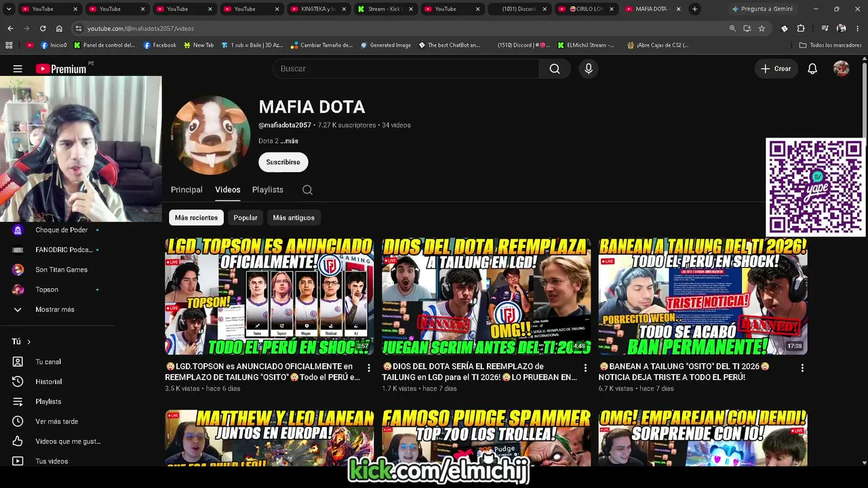This screenshot has width=868, height=488.
Task: Click the magnifier button beside the Buscar field
Action: 555,68
